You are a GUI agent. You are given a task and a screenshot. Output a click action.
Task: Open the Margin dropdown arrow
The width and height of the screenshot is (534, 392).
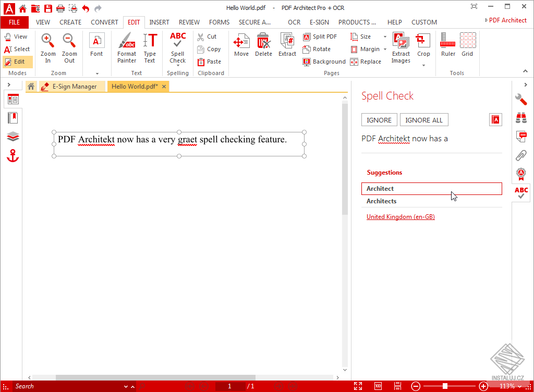385,49
